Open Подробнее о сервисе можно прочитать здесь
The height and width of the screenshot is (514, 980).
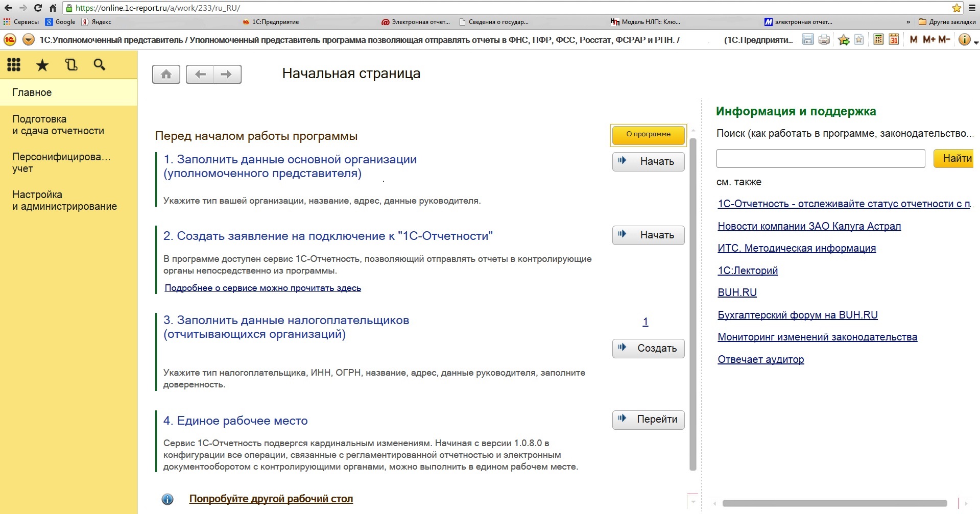pyautogui.click(x=263, y=288)
